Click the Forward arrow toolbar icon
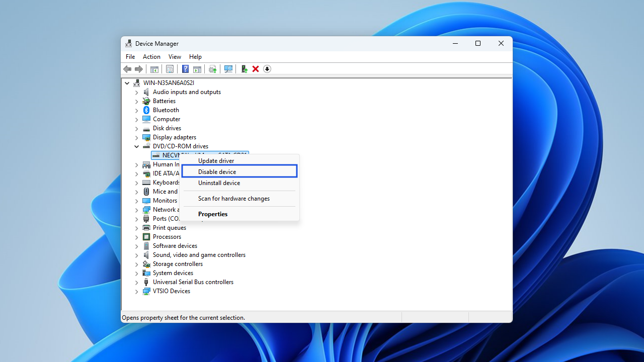 139,69
